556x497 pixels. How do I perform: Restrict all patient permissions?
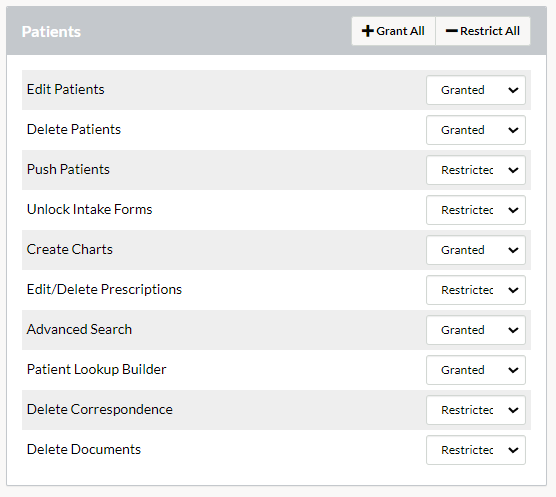coord(483,31)
